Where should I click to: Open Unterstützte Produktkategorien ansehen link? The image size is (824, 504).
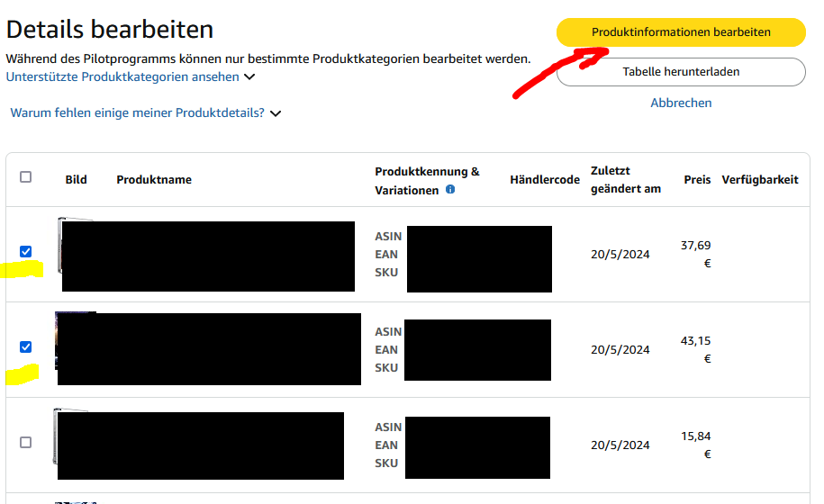[x=122, y=76]
